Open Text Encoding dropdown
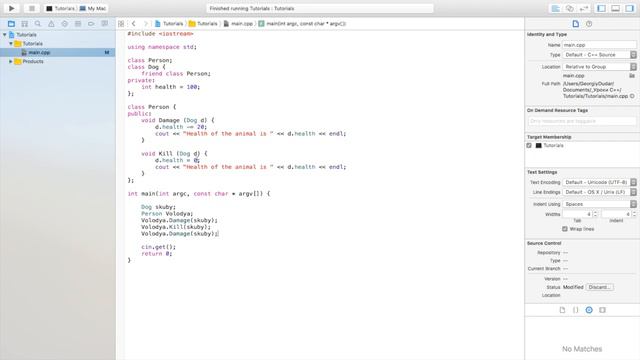 [x=599, y=182]
